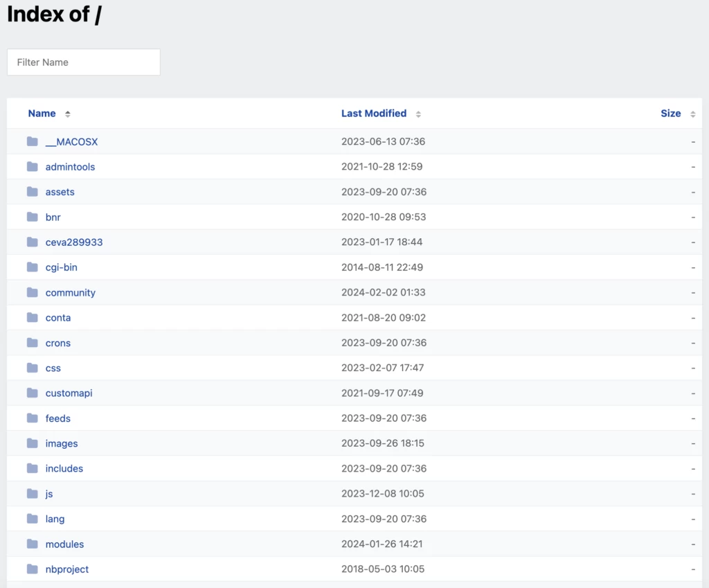Sort listing by Size column header

tap(670, 114)
